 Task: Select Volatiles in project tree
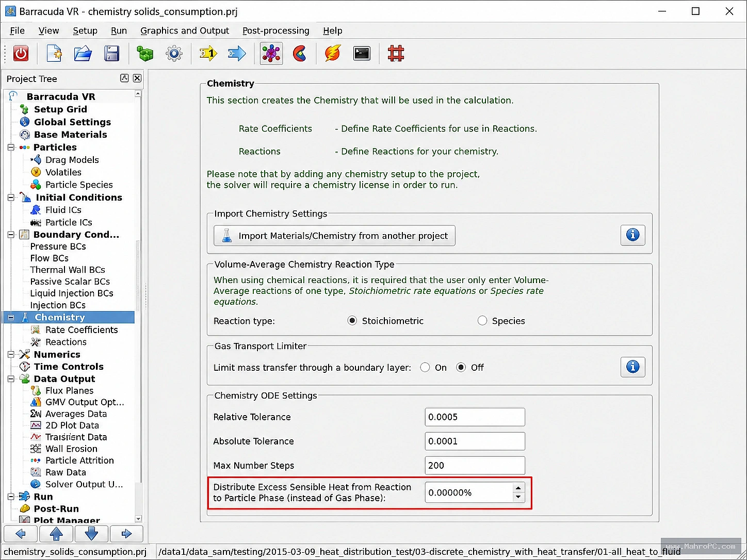(x=63, y=172)
